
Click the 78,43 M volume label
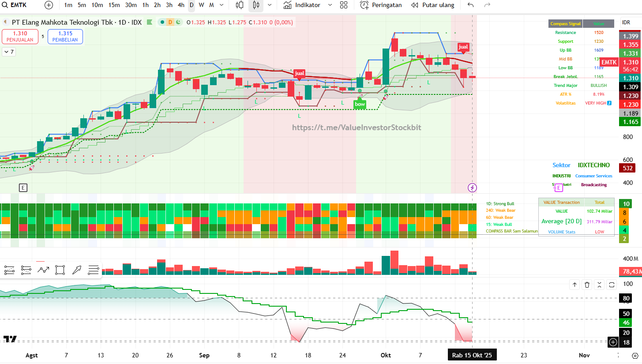pos(631,271)
